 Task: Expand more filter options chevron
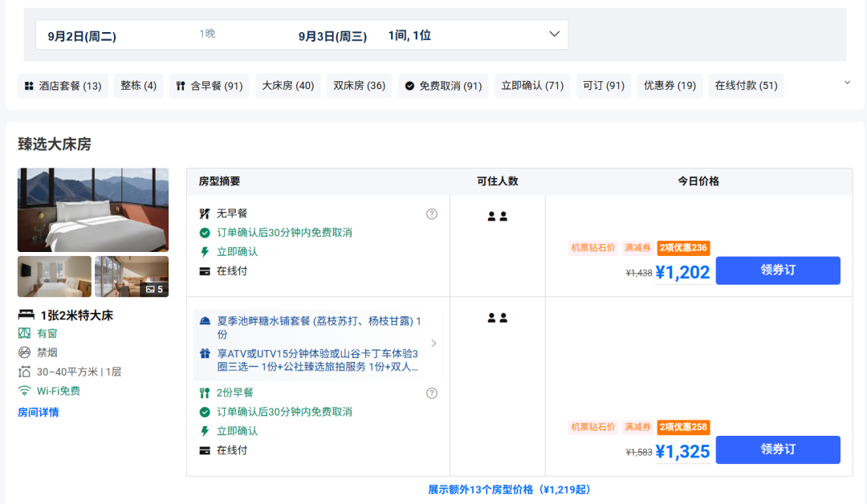click(x=847, y=83)
